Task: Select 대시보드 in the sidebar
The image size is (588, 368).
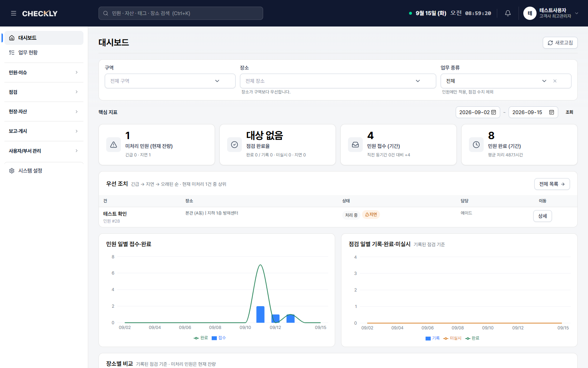Action: [x=44, y=38]
